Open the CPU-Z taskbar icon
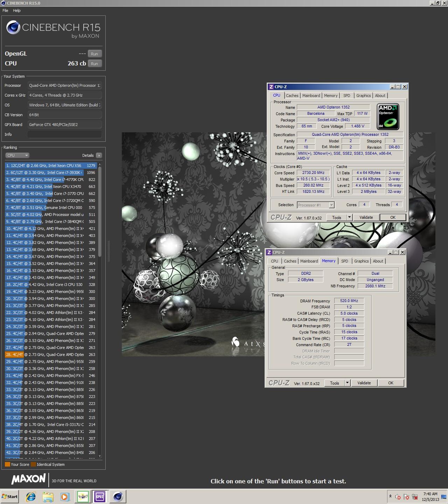The image size is (448, 504). [x=100, y=496]
